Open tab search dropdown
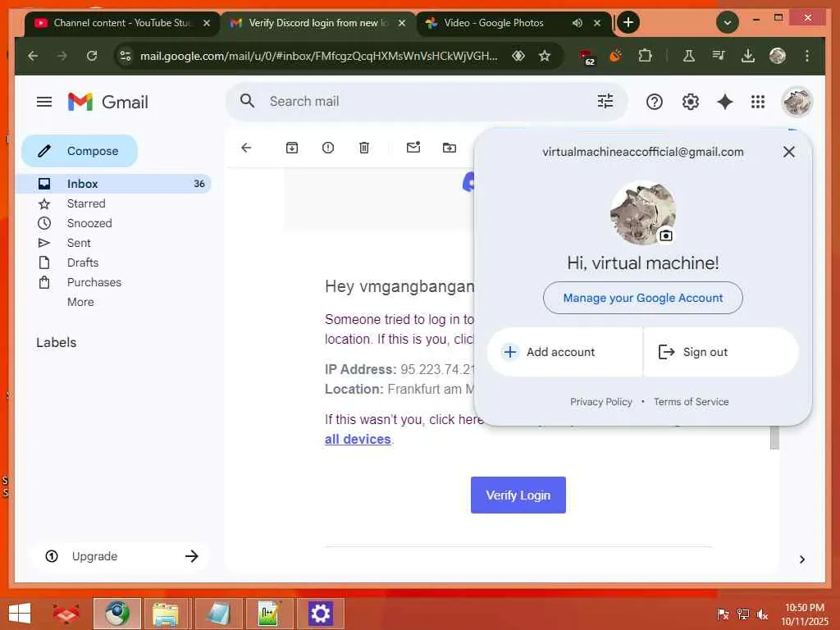The height and width of the screenshot is (630, 840). [x=728, y=22]
